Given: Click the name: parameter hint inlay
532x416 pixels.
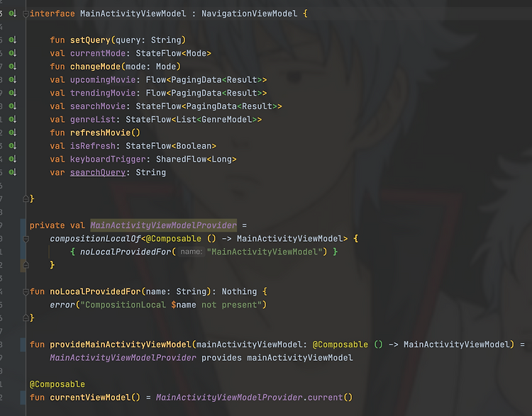Looking at the screenshot, I should click(191, 252).
